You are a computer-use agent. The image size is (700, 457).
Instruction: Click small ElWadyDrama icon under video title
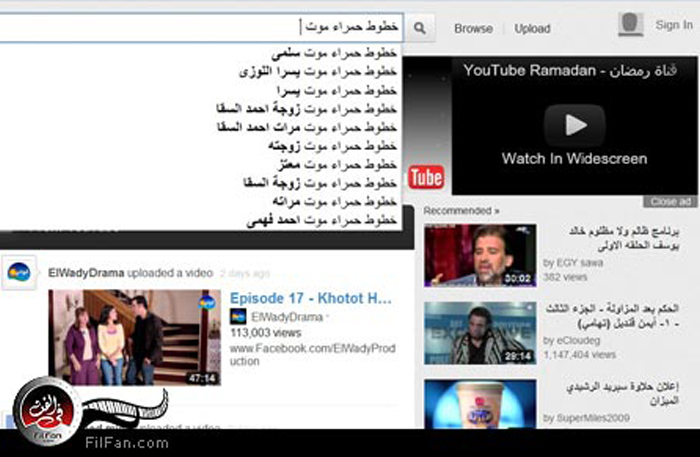click(238, 317)
